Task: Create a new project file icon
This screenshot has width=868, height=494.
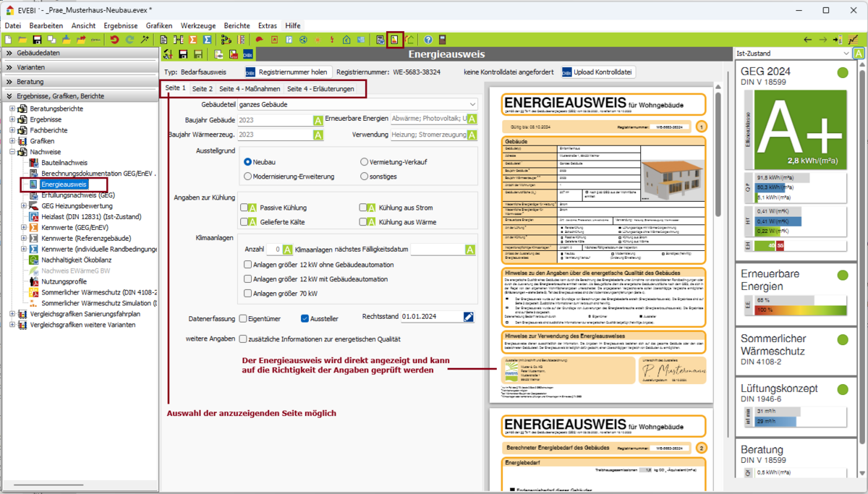Action: click(x=9, y=40)
